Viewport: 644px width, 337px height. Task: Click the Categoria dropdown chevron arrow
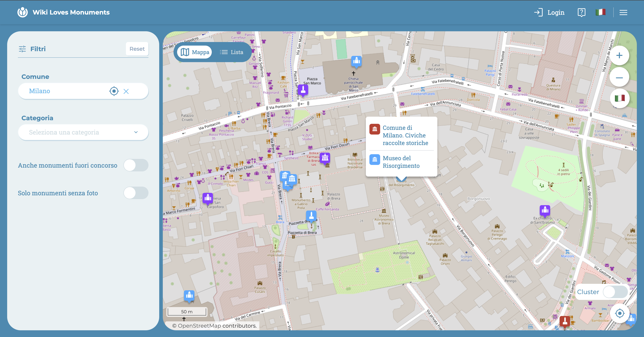(136, 132)
